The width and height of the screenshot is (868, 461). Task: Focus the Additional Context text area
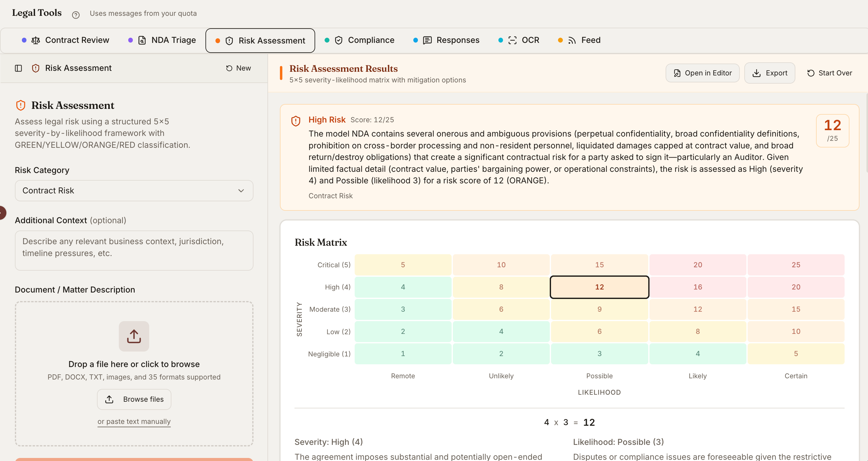pyautogui.click(x=134, y=251)
